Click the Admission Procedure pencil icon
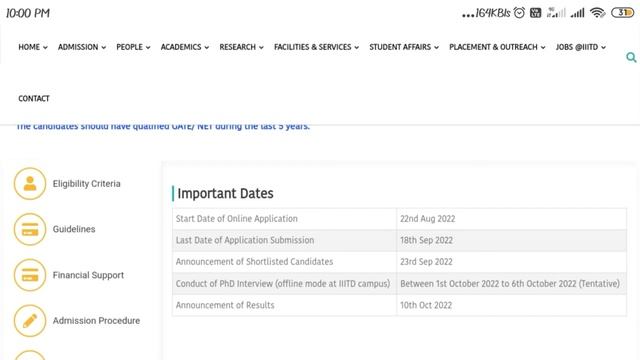Viewport: 640px width, 360px height. coord(30,321)
